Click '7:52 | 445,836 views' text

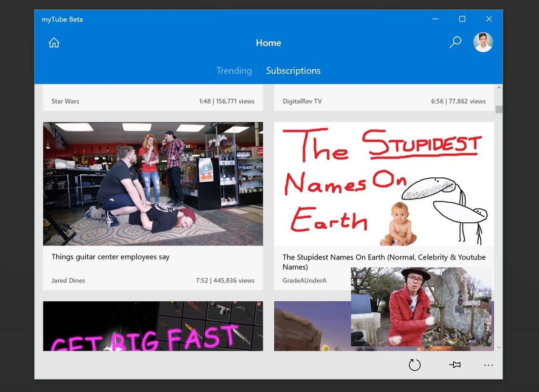225,280
